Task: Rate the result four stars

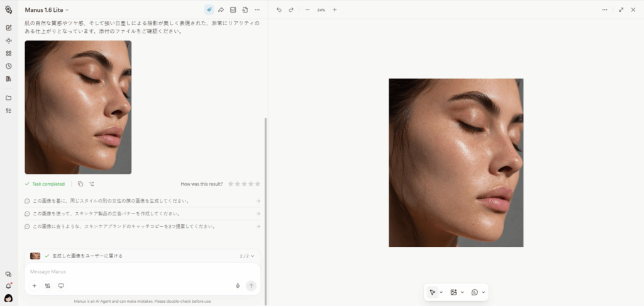Action: (x=251, y=184)
